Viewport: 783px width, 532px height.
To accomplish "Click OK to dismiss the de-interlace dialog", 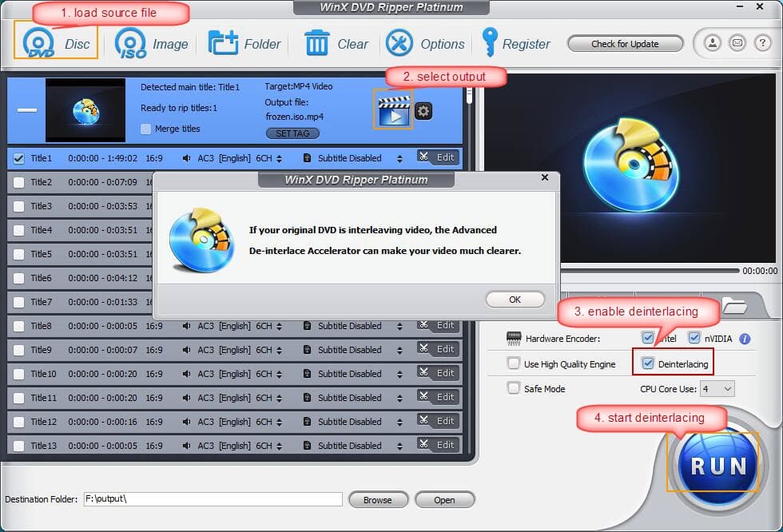I will tap(515, 299).
